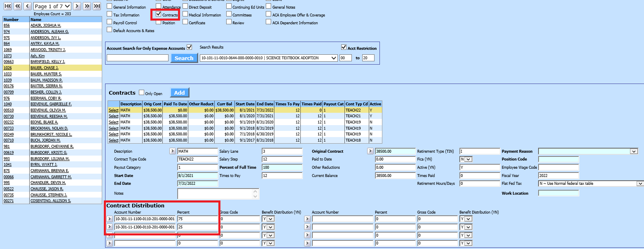This screenshot has width=644, height=249.
Task: Open the Page 1 of 7 dropdown
Action: (52, 6)
